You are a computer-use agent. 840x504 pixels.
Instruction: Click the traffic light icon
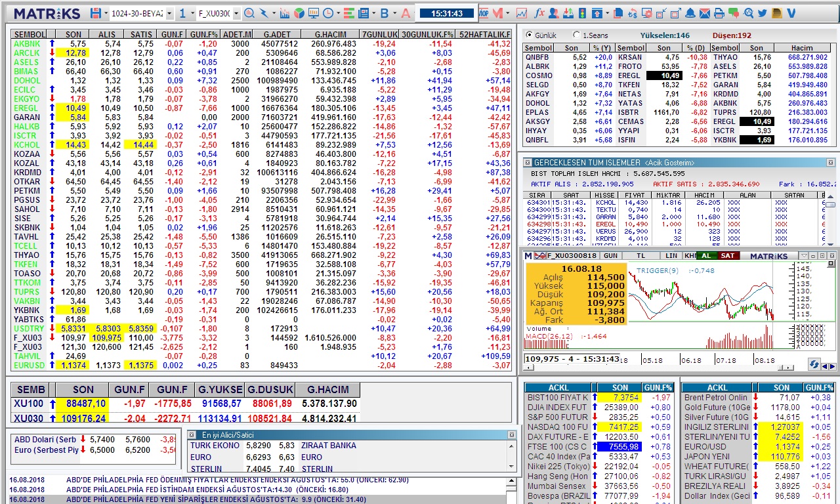(x=582, y=13)
